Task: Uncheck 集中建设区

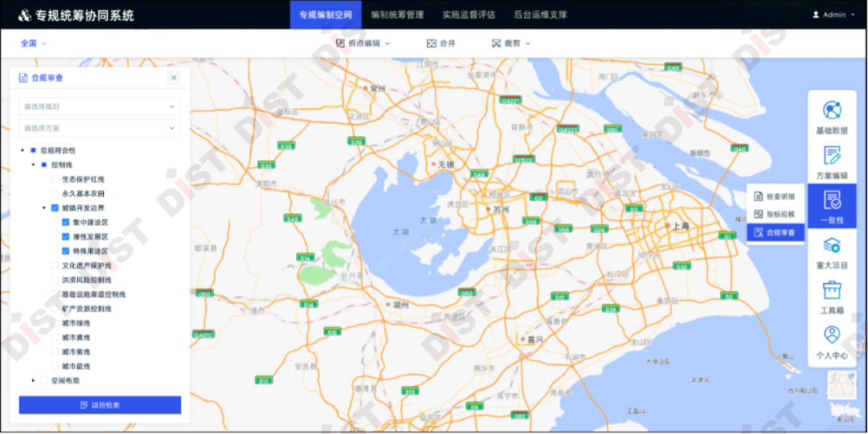Action: [65, 222]
